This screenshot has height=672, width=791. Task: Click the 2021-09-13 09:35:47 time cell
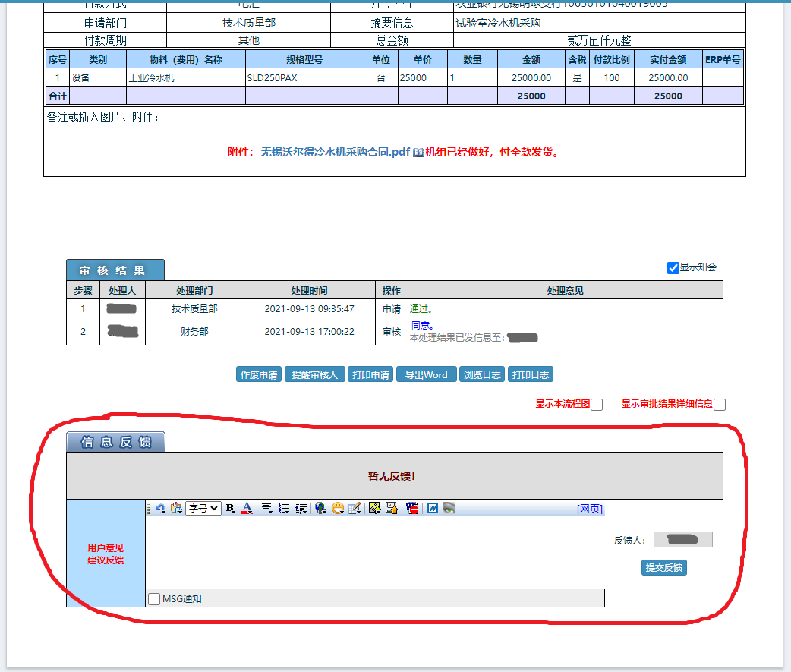pyautogui.click(x=309, y=308)
